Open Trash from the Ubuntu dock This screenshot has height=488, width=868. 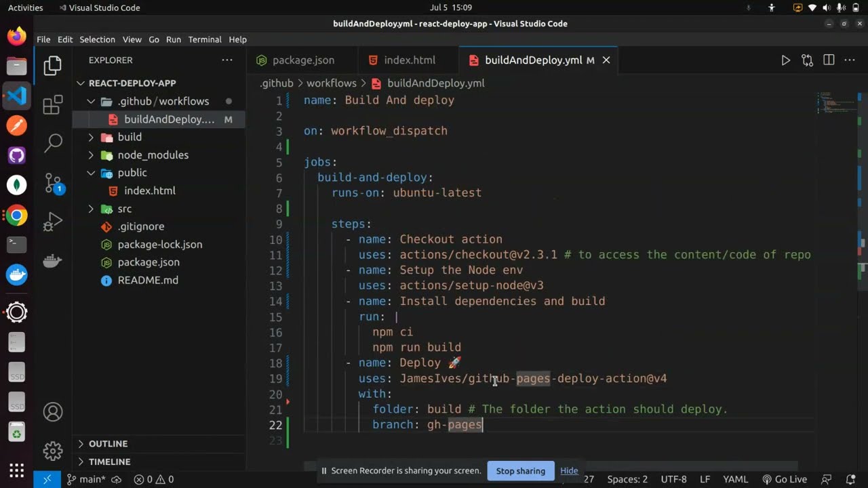point(17,432)
